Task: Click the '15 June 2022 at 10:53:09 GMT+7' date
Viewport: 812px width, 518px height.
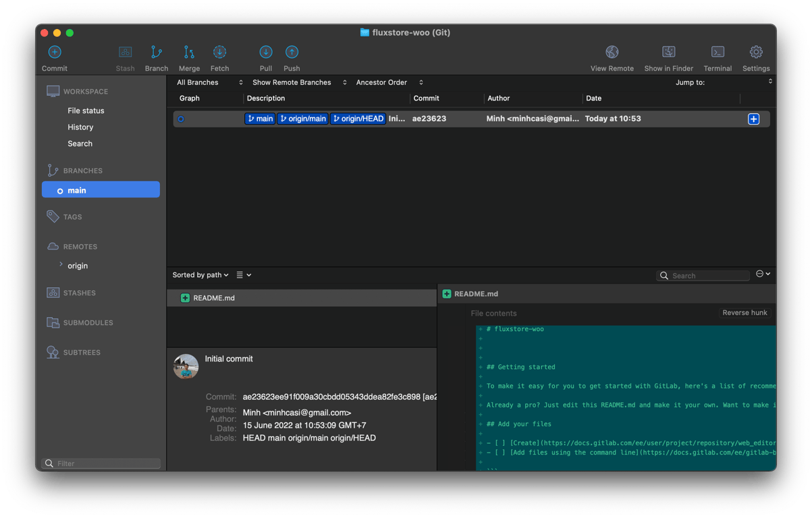Action: [306, 426]
